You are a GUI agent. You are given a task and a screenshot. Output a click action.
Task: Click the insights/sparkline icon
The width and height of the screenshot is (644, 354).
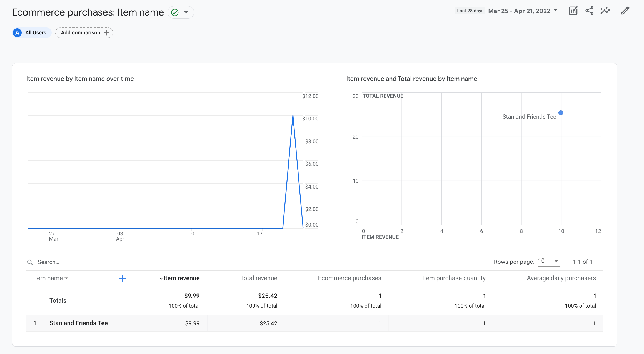605,11
